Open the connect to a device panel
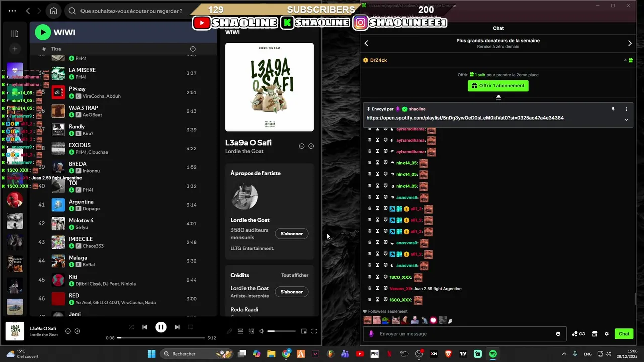 [x=251, y=331]
